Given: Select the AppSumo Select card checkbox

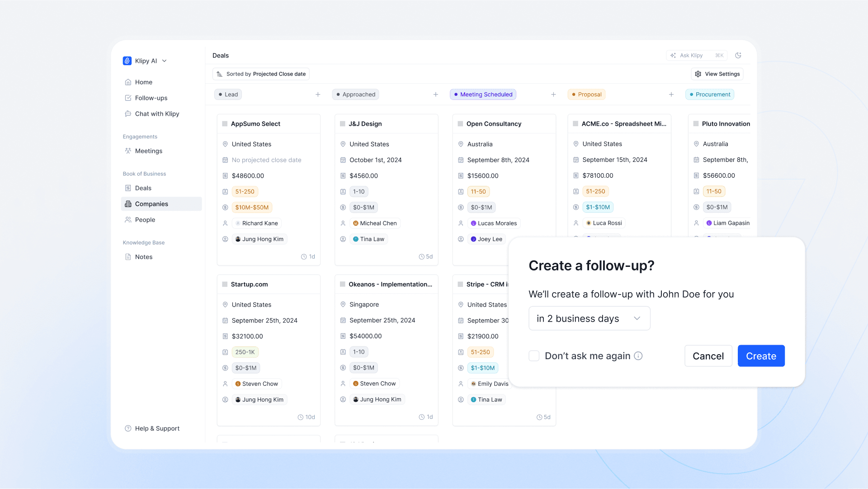Looking at the screenshot, I should [x=225, y=124].
